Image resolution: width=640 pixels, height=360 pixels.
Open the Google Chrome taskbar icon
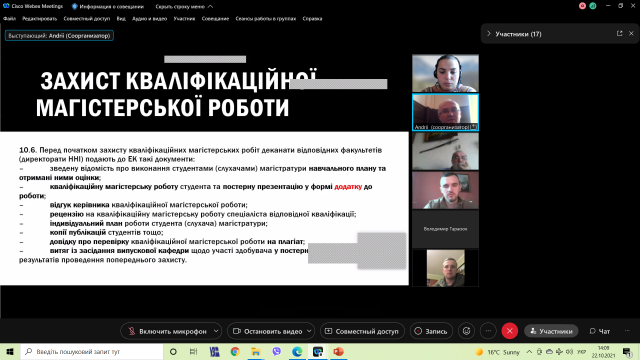[235, 351]
